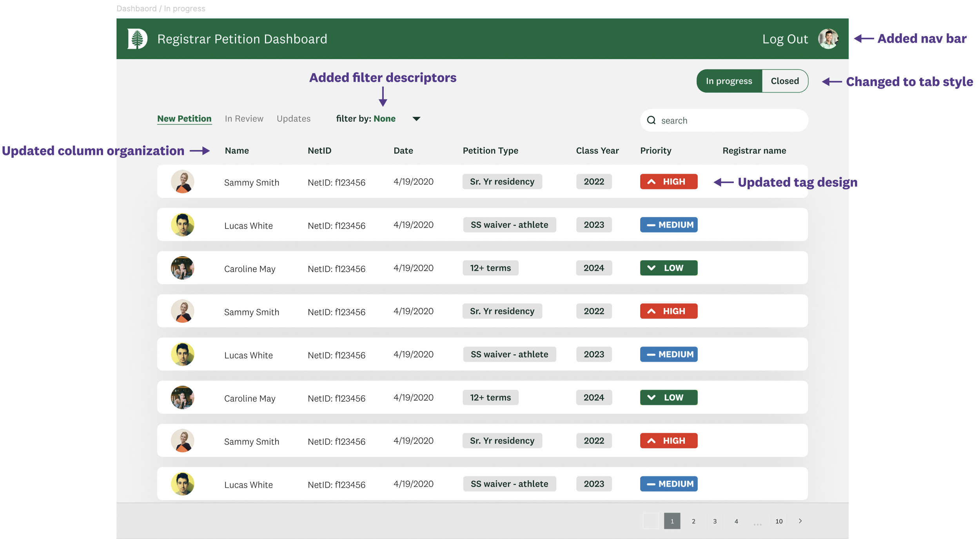Select the New Petition tab

coord(184,119)
